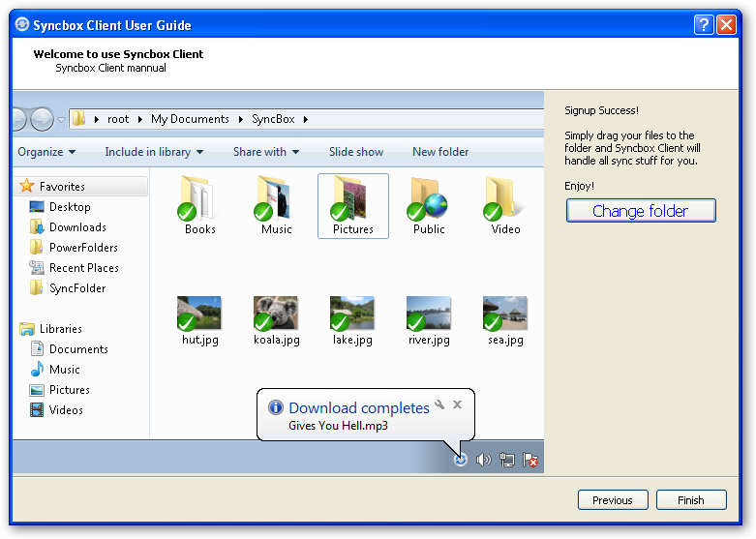Viewport: 756px width, 539px height.
Task: Click the volume speaker tray icon
Action: tap(483, 460)
